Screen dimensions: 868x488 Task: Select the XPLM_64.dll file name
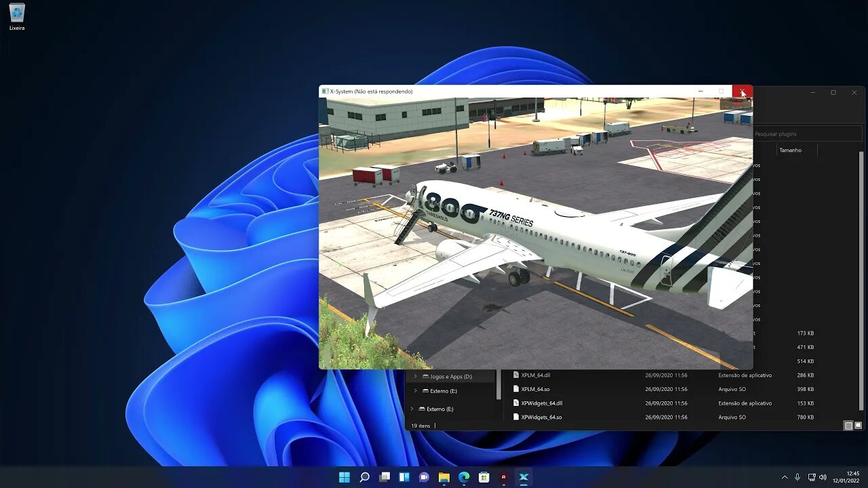click(536, 375)
